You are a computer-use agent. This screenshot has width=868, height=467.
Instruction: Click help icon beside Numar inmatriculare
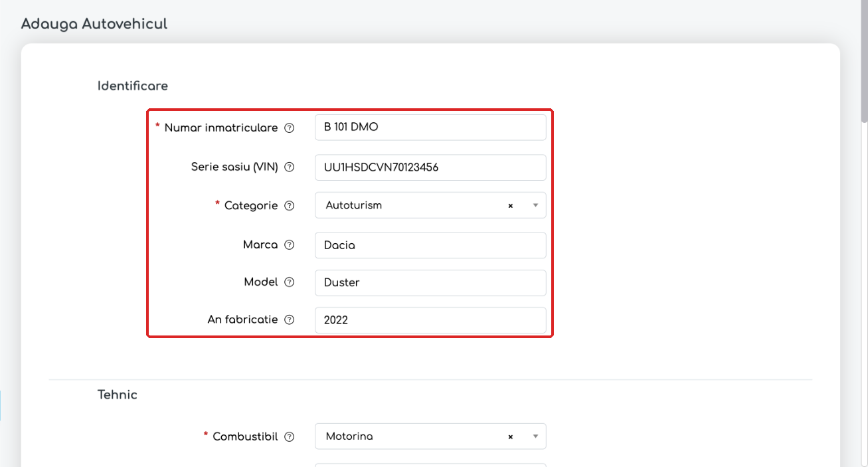[x=290, y=128]
